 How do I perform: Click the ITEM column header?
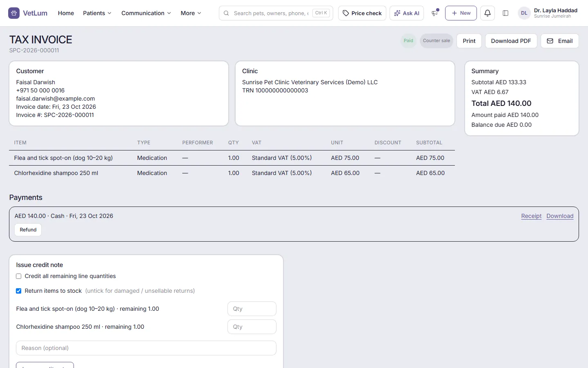click(x=20, y=143)
